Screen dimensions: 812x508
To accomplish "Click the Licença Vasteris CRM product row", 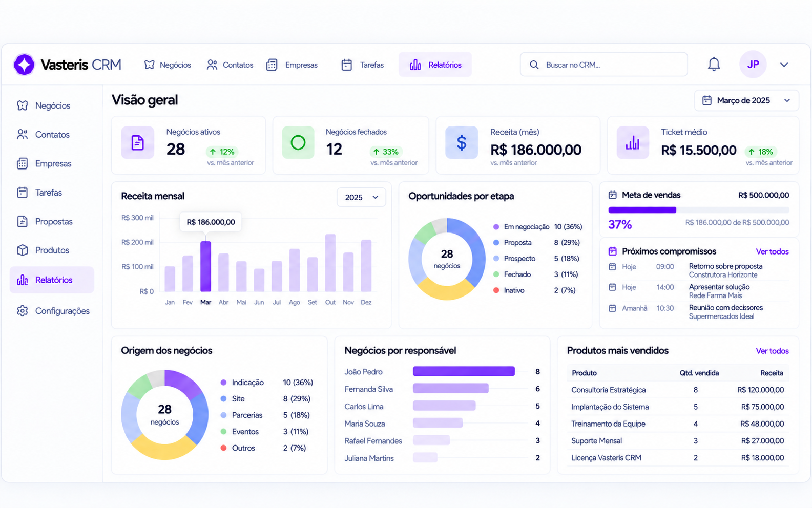I will (x=677, y=458).
